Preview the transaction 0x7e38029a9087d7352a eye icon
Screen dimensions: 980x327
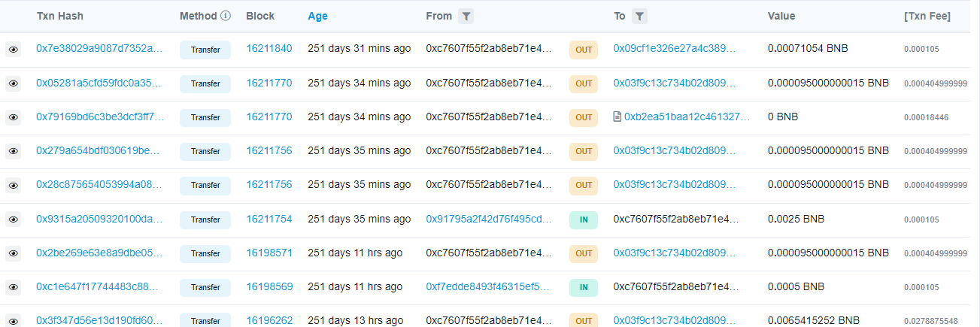(x=13, y=50)
